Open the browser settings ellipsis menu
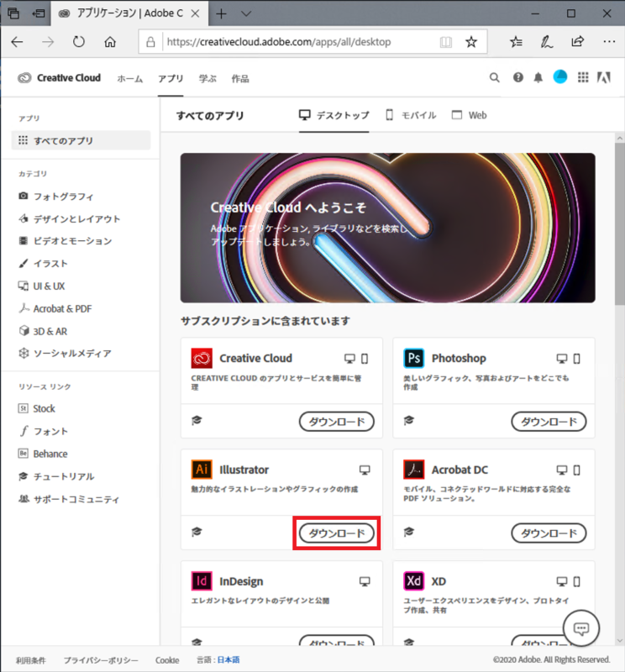 (x=609, y=41)
